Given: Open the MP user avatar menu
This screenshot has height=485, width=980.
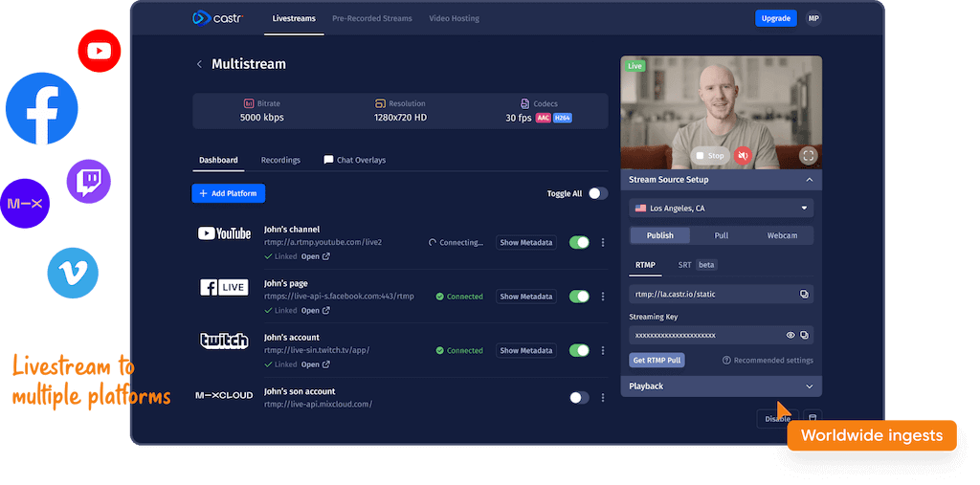Looking at the screenshot, I should click(x=813, y=18).
